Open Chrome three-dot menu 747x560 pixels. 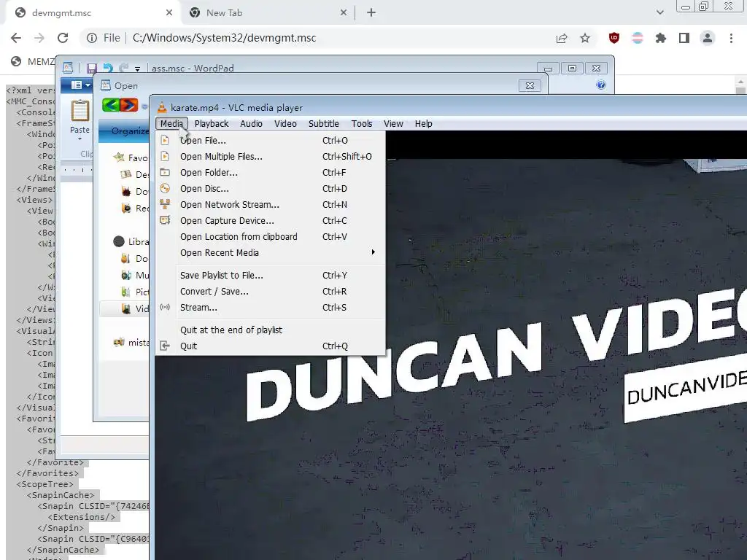click(731, 38)
